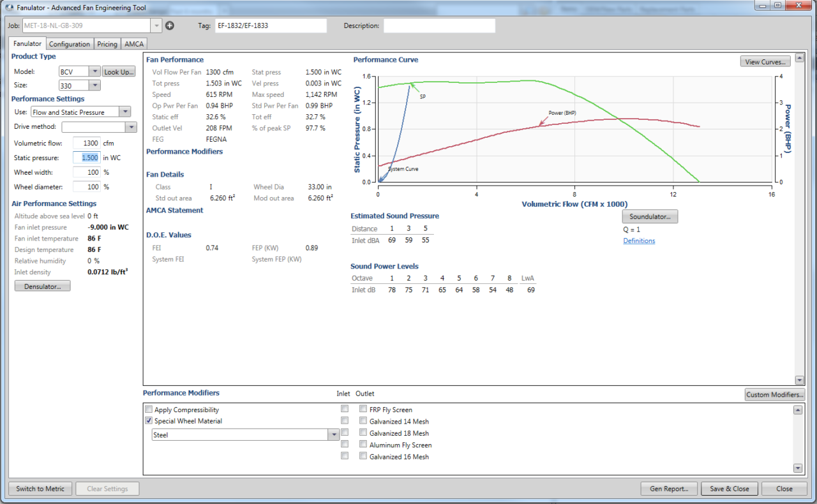
Task: Check Galvanized 14 Mesh option
Action: (x=363, y=421)
